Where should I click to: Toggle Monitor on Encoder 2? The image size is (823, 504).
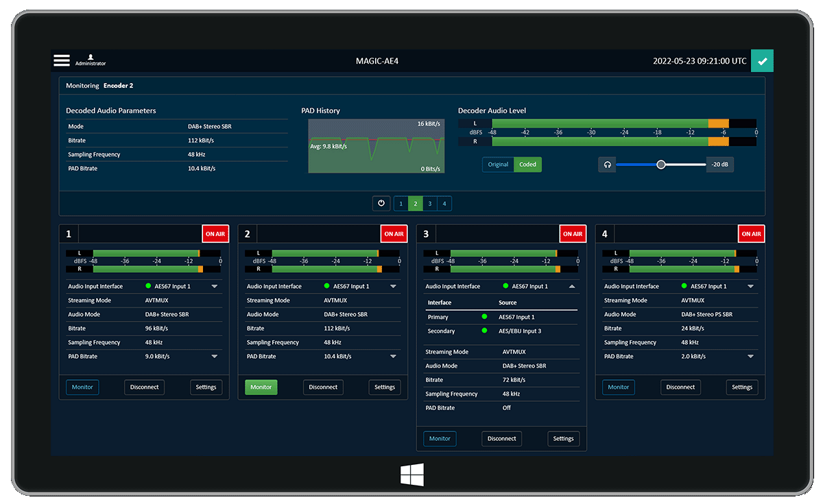pos(261,387)
